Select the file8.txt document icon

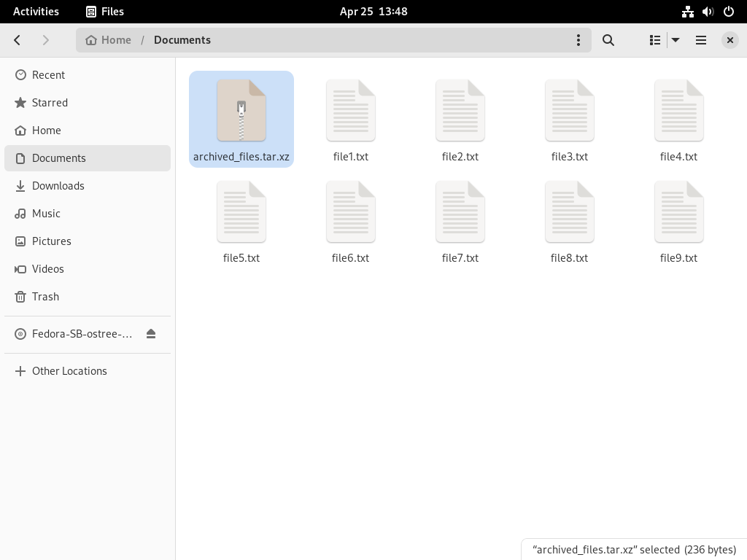pos(569,211)
